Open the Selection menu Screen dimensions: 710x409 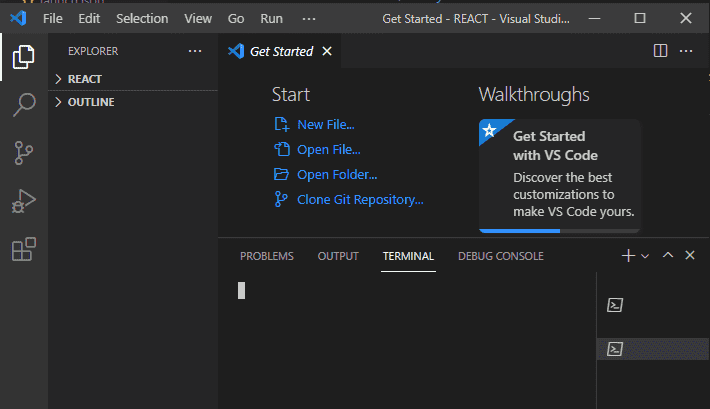(x=142, y=18)
